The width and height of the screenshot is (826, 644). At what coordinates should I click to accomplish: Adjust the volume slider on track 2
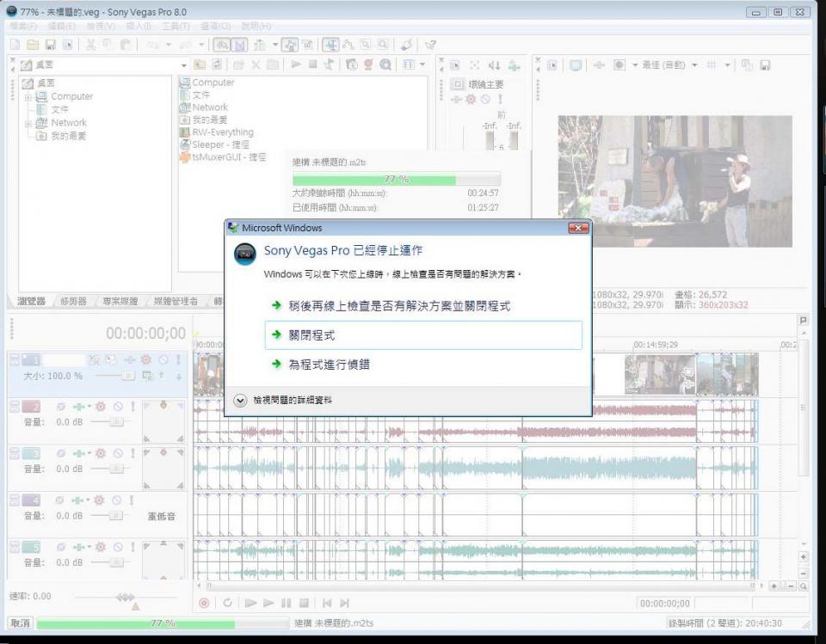(116, 422)
